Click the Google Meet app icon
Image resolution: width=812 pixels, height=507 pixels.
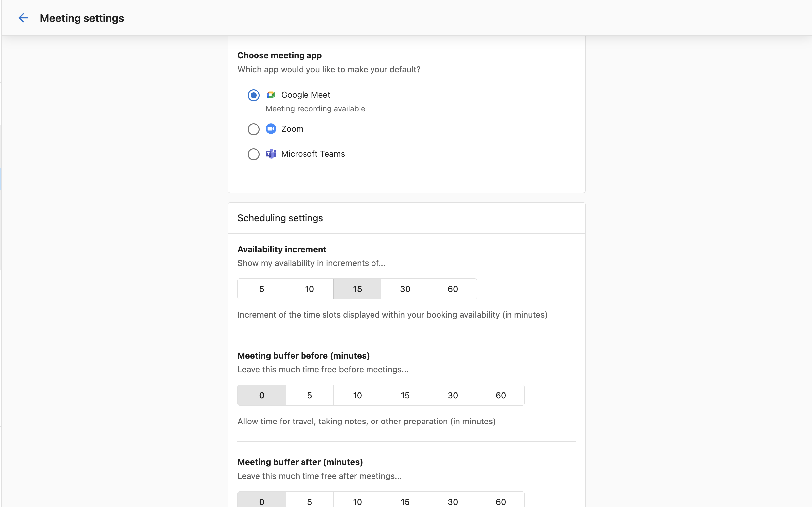click(271, 95)
